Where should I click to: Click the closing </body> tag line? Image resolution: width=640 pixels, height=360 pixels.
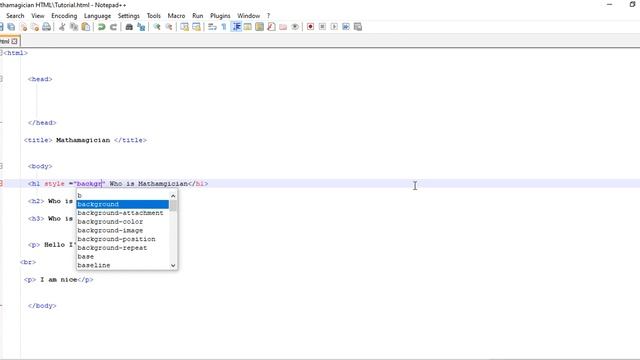tap(42, 306)
